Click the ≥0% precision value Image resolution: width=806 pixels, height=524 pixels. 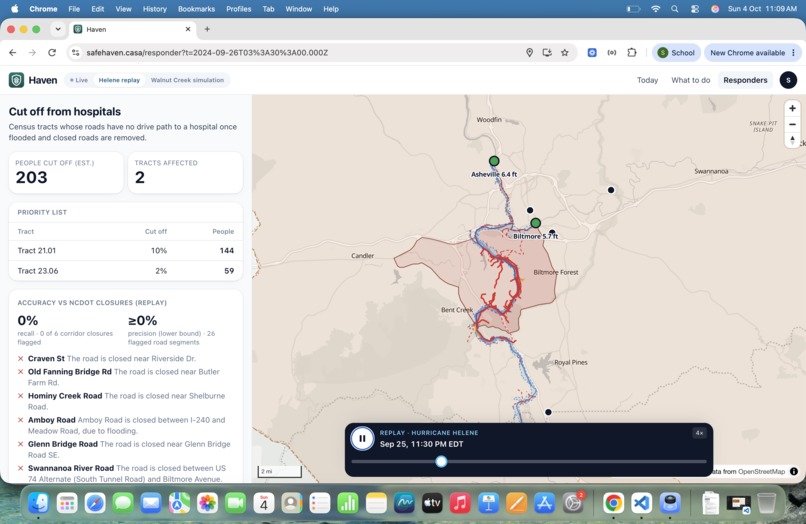[142, 320]
